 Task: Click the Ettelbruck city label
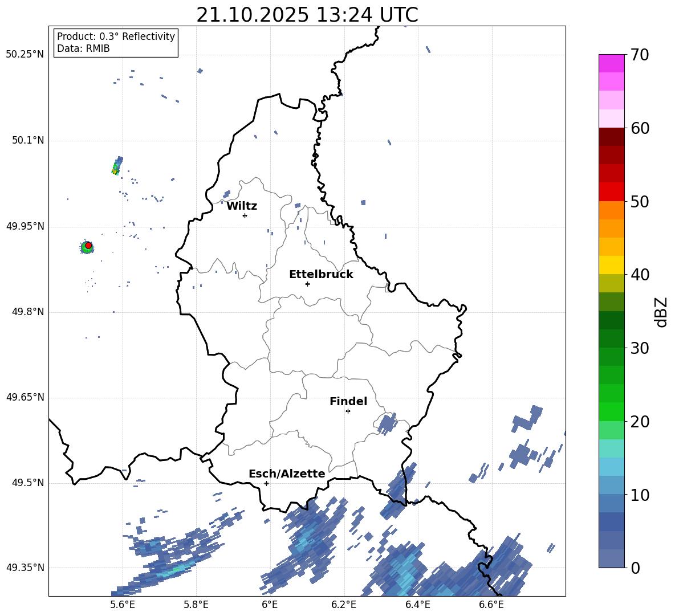(x=321, y=275)
